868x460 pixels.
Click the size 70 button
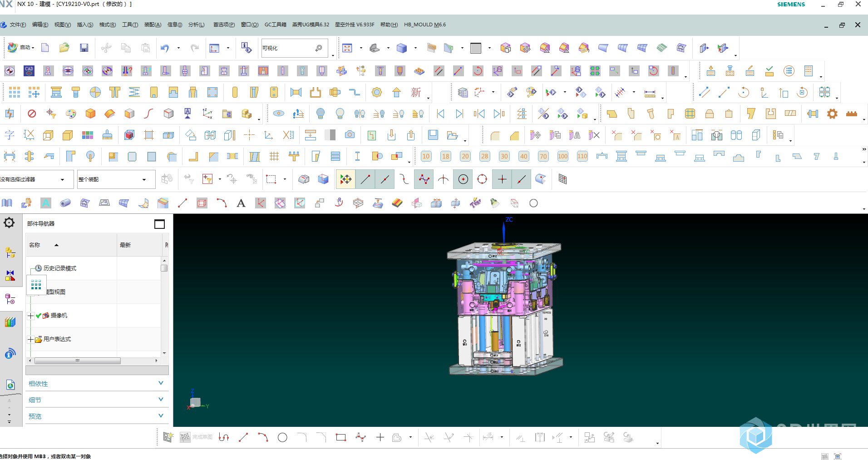point(543,156)
